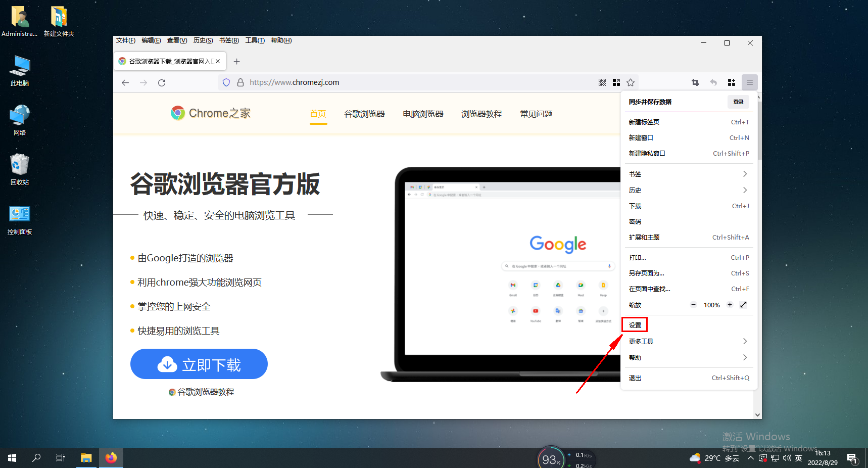This screenshot has height=468, width=868.
Task: Open the 查看(V) menu
Action: tap(177, 40)
